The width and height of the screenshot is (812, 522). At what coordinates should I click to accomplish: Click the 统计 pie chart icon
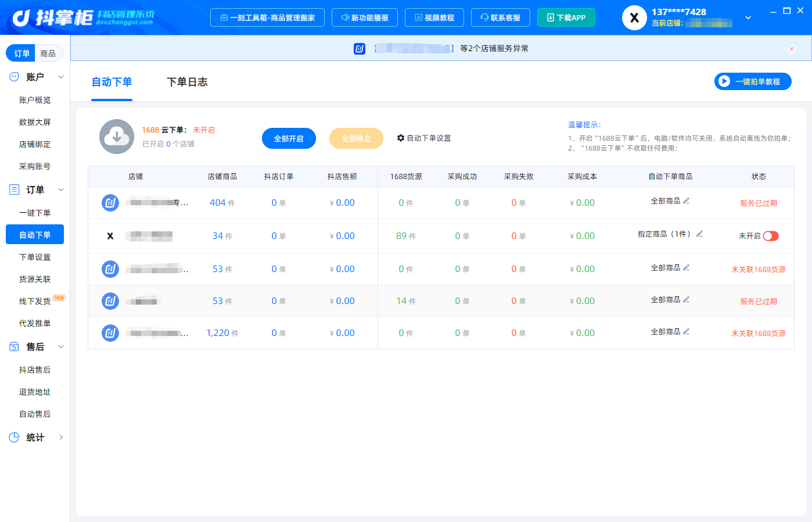14,437
